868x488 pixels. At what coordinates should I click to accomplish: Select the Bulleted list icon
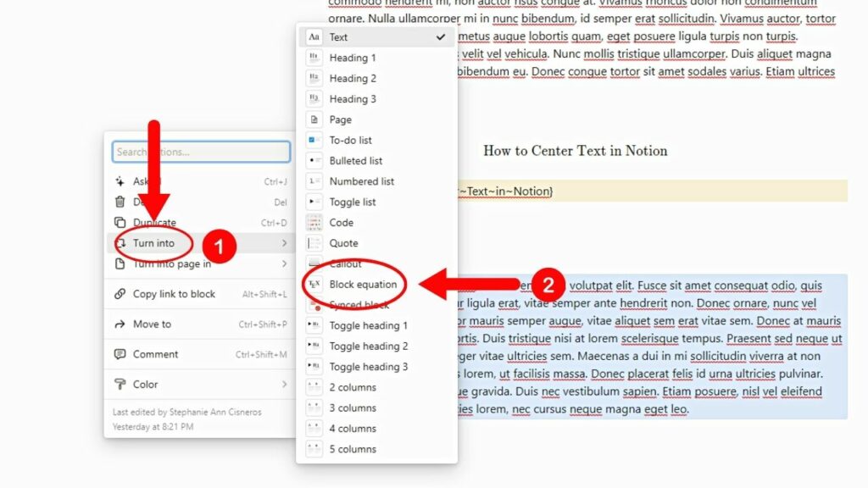314,160
